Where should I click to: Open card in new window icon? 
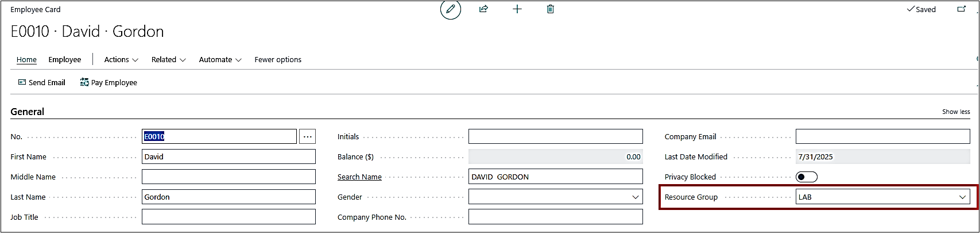pos(962,9)
